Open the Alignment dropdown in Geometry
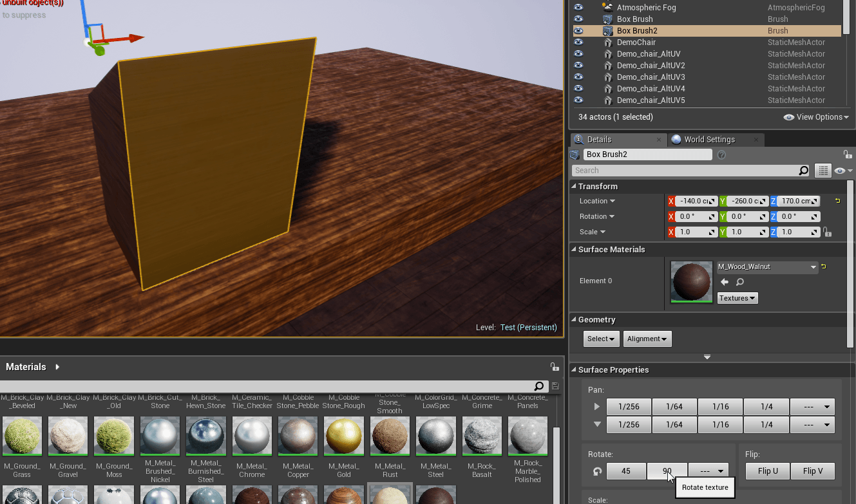 647,339
